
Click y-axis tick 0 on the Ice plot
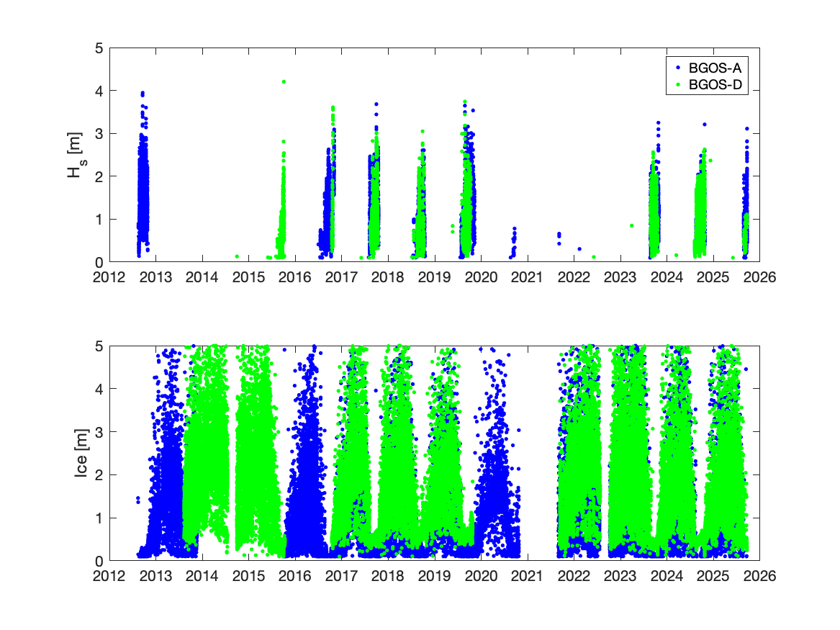(x=99, y=561)
